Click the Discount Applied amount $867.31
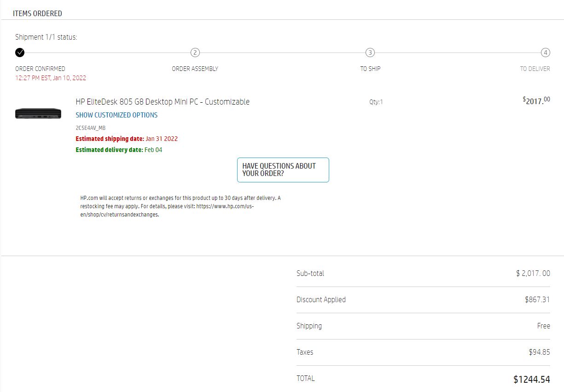The height and width of the screenshot is (392, 564). [537, 299]
